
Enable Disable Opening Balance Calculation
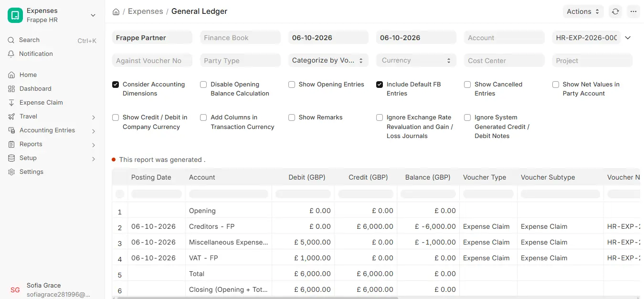coord(203,85)
